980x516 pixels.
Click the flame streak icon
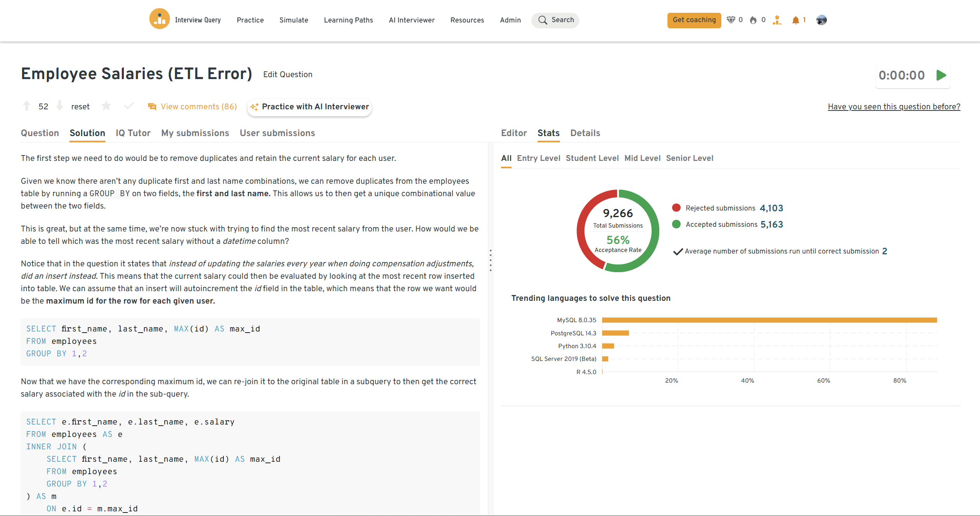tap(753, 20)
